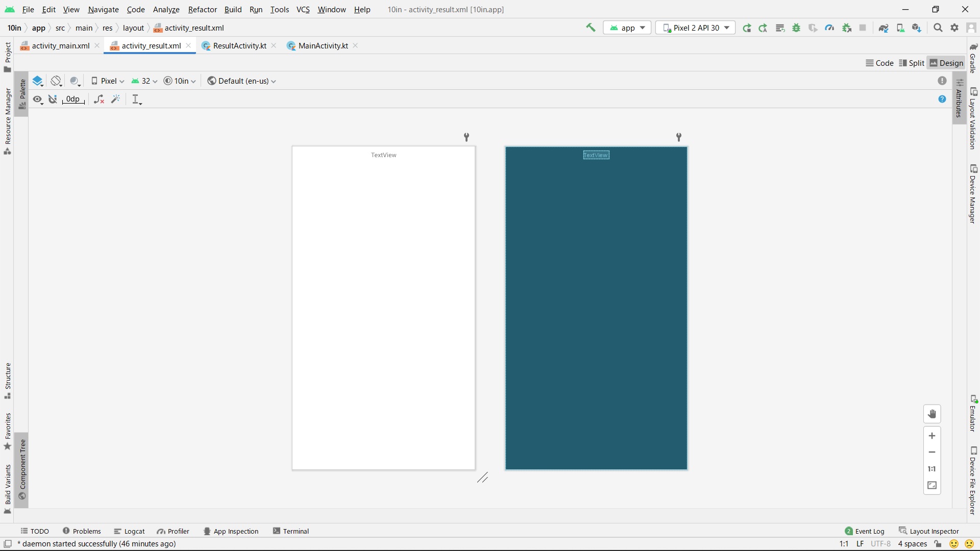This screenshot has width=980, height=551.
Task: Open the Attributes side panel
Action: tap(959, 98)
